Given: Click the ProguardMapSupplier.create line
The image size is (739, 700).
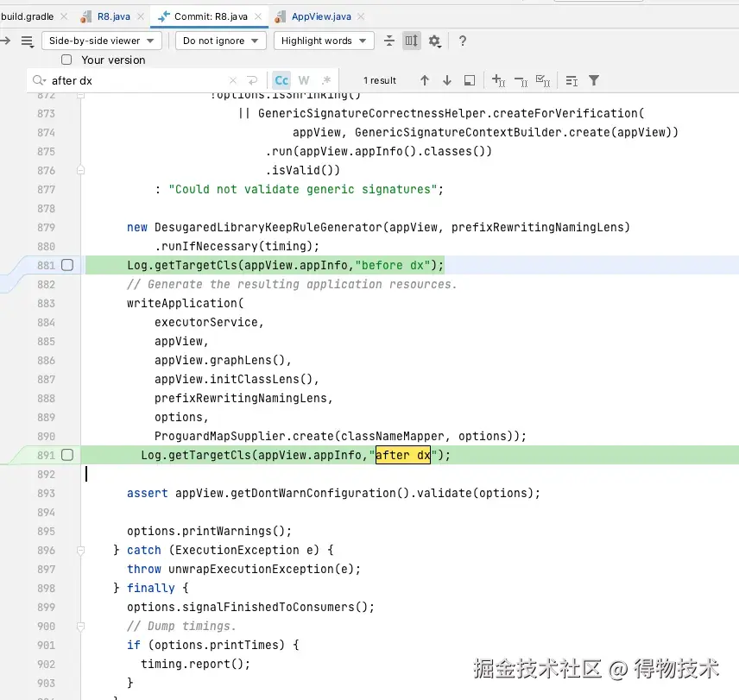Looking at the screenshot, I should (340, 436).
